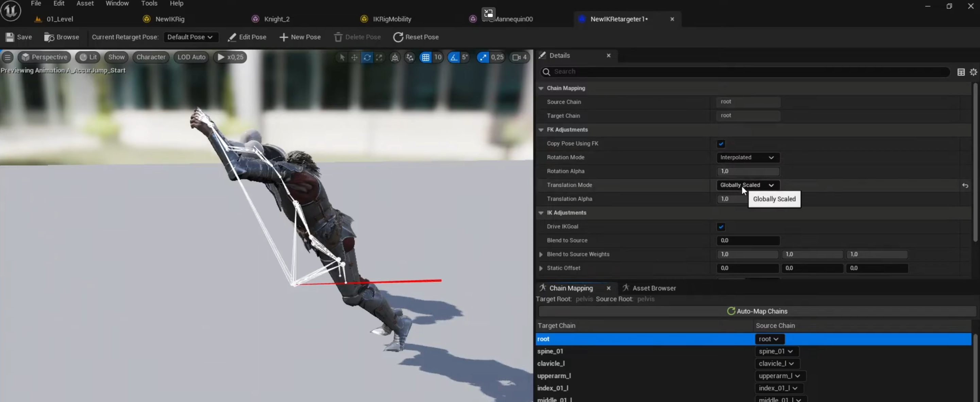Open Details panel settings gear
This screenshot has height=402, width=980.
[x=973, y=72]
